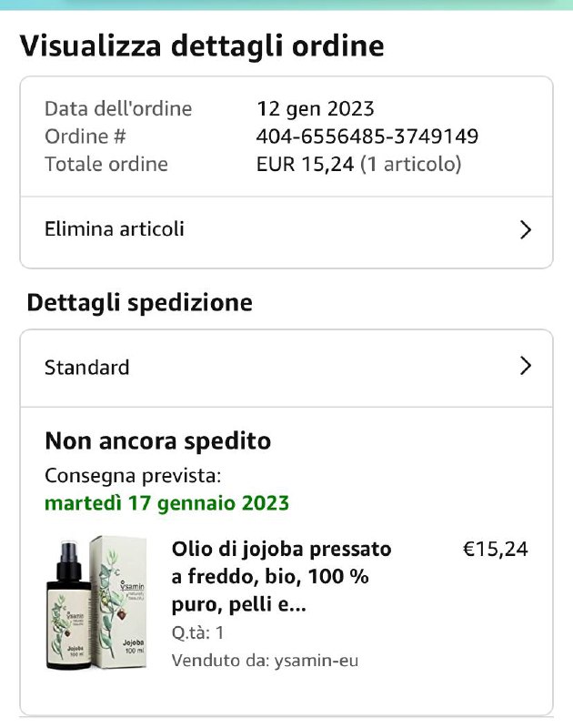
Task: Open the chevron next to Standard shipping
Action: pos(525,367)
